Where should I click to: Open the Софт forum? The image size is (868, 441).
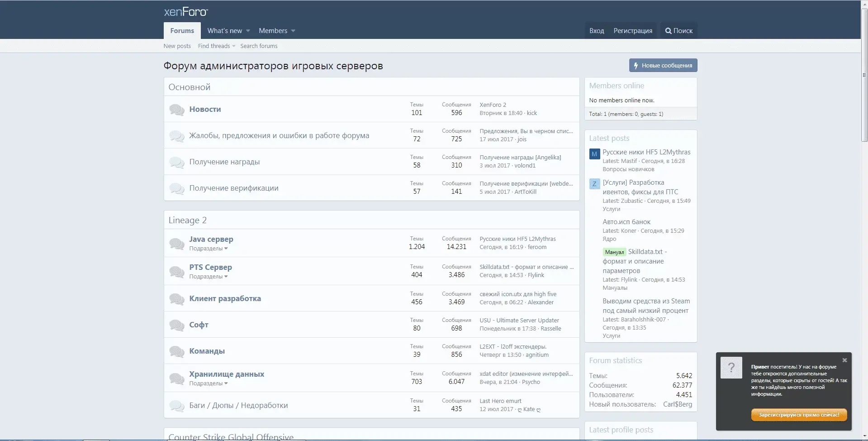[x=199, y=325]
